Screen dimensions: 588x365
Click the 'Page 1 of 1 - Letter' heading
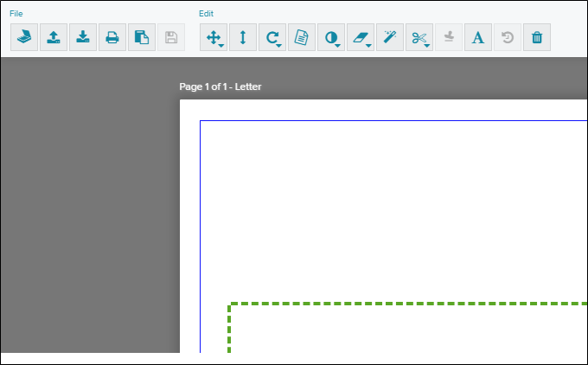pos(220,86)
